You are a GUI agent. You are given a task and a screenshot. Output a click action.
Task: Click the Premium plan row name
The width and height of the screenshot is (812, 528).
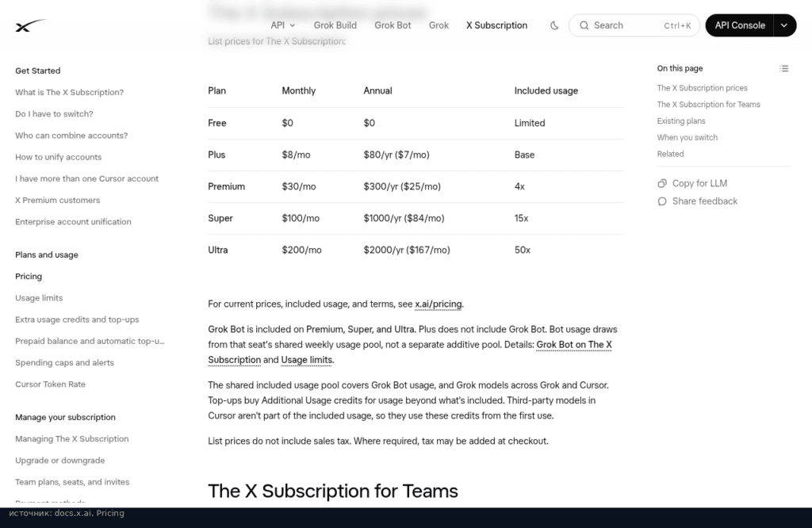pos(226,186)
